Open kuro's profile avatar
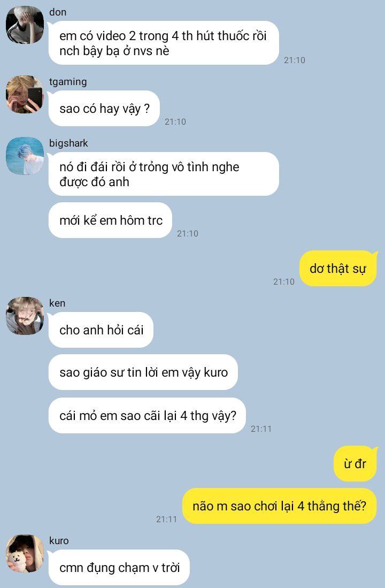 25,554
